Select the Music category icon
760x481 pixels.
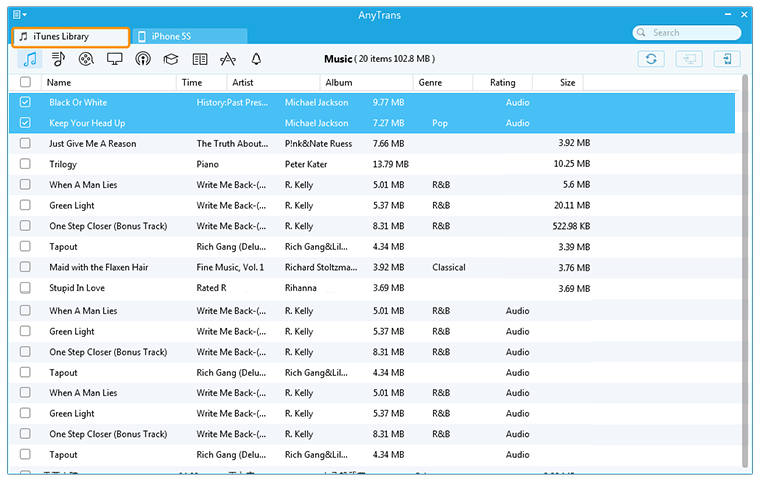click(x=29, y=60)
